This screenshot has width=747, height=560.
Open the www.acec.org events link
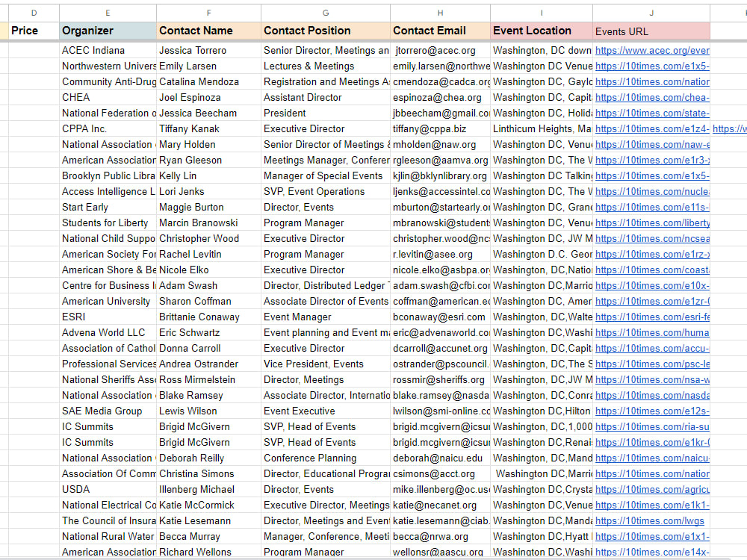tap(652, 51)
